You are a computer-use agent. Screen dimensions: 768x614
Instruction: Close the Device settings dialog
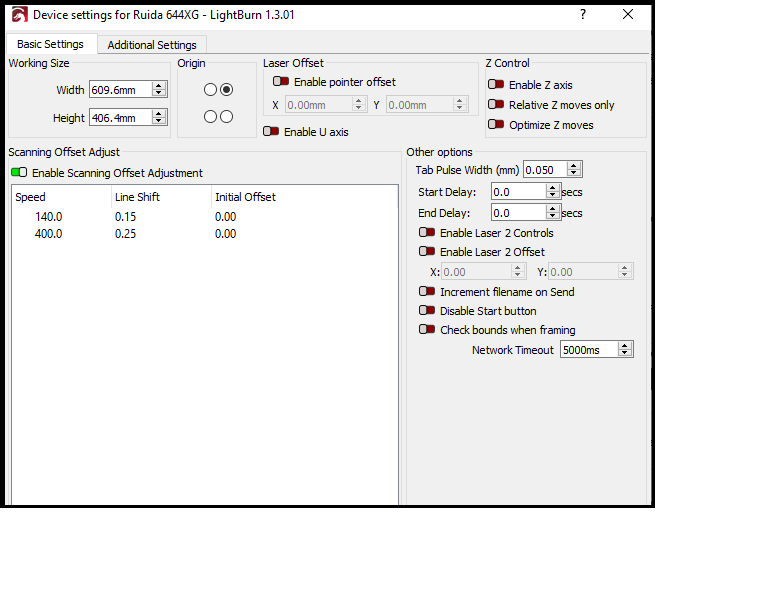pos(628,14)
